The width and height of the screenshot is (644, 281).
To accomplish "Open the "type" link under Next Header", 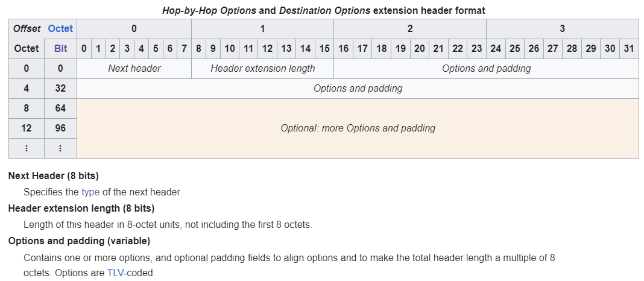I will pyautogui.click(x=90, y=192).
